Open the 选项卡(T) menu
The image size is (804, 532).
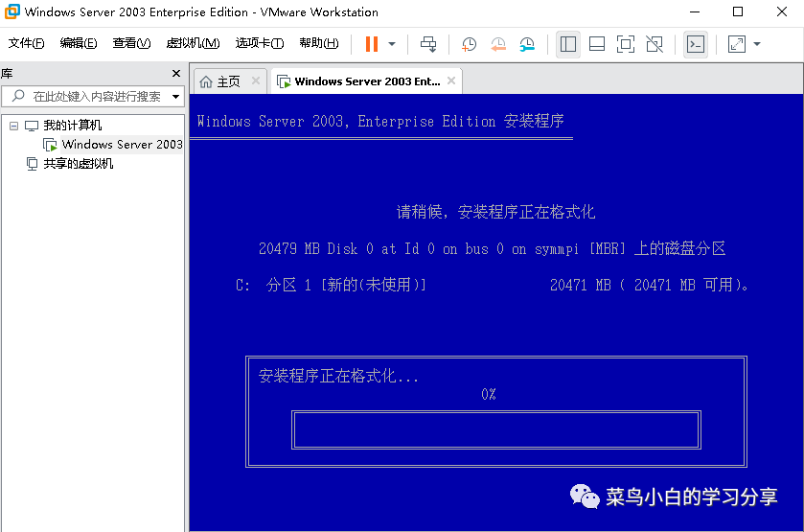coord(260,43)
